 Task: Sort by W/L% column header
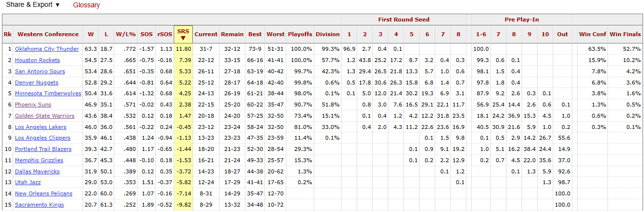[126, 34]
